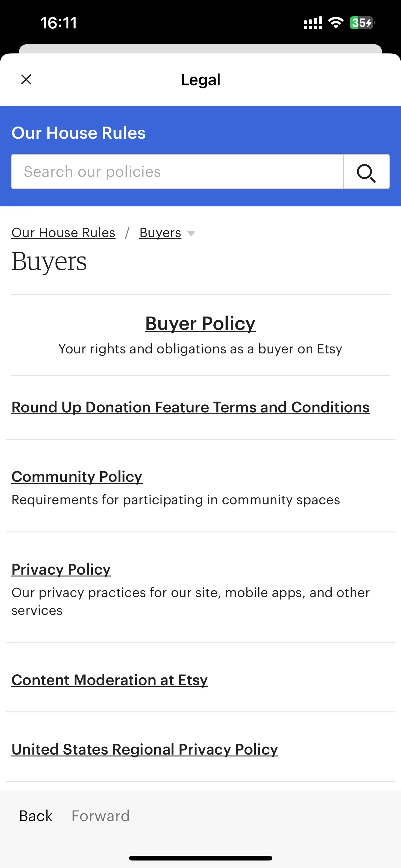This screenshot has width=401, height=868.
Task: Expand the Buyers breadcrumb dropdown arrow
Action: pos(191,233)
